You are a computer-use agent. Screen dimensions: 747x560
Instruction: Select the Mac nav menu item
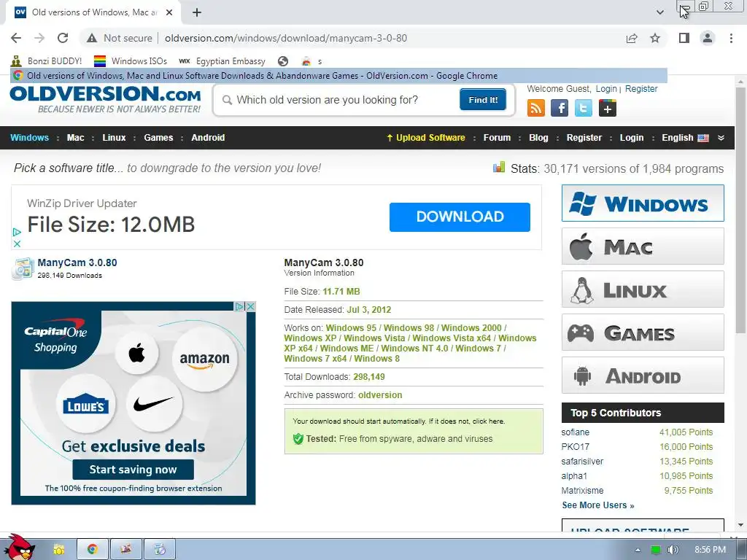tap(75, 138)
